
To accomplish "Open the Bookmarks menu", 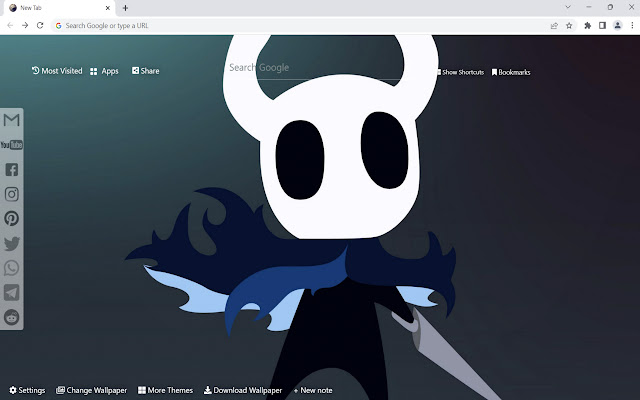I will 511,72.
